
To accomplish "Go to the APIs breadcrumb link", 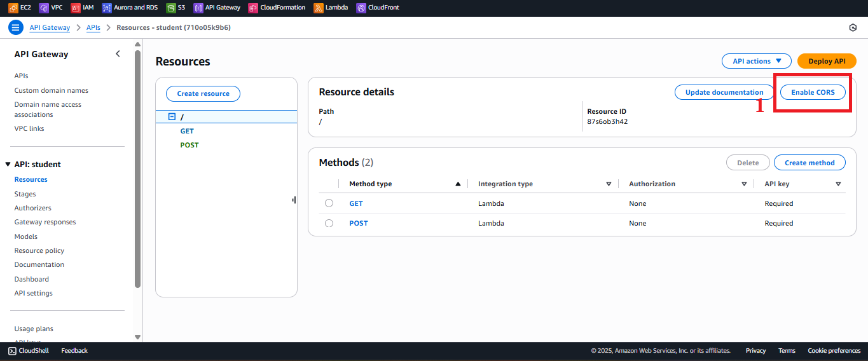I will tap(93, 27).
